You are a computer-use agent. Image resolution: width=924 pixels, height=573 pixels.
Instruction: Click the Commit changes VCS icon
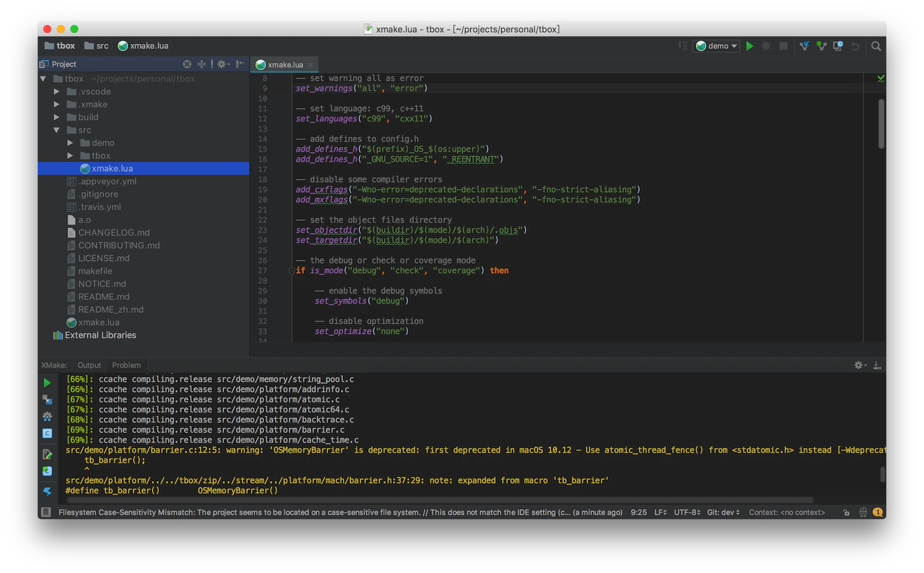[821, 46]
